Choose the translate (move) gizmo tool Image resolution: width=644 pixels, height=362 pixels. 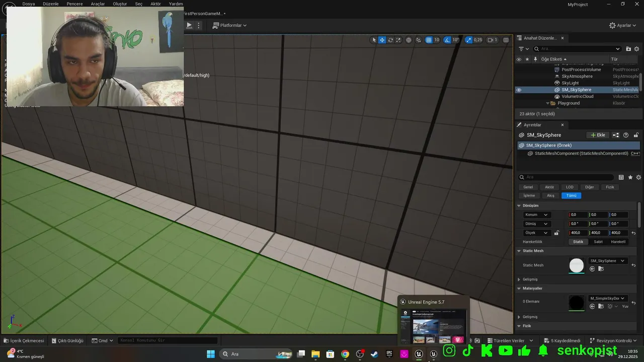pos(382,40)
